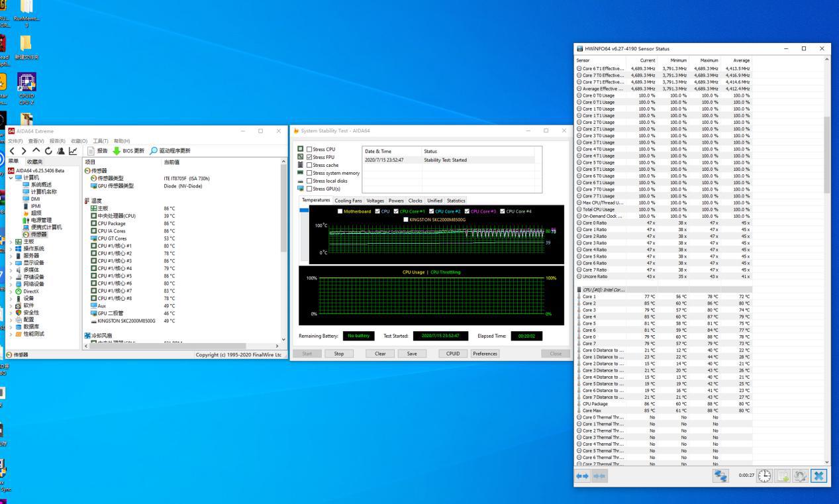839x504 pixels.
Task: Collapse the 计算机 tree node
Action: point(11,177)
